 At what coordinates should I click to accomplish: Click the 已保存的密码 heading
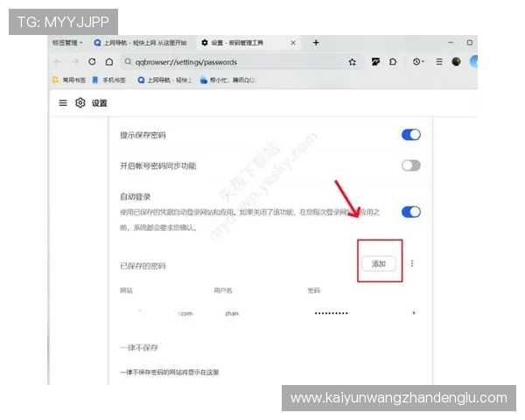pyautogui.click(x=143, y=266)
